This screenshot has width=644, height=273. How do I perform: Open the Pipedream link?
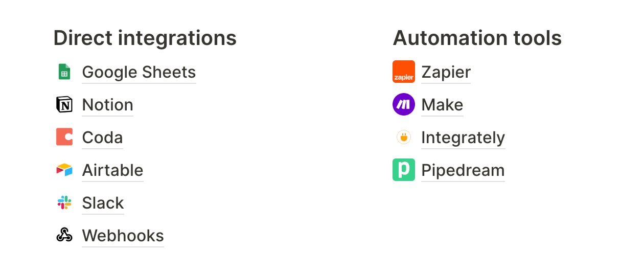coord(463,170)
